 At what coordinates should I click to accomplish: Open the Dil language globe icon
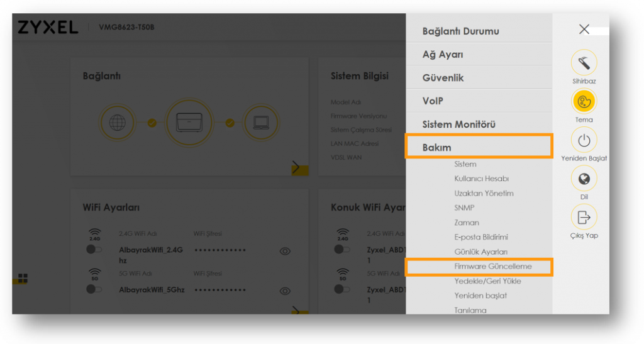click(x=584, y=179)
